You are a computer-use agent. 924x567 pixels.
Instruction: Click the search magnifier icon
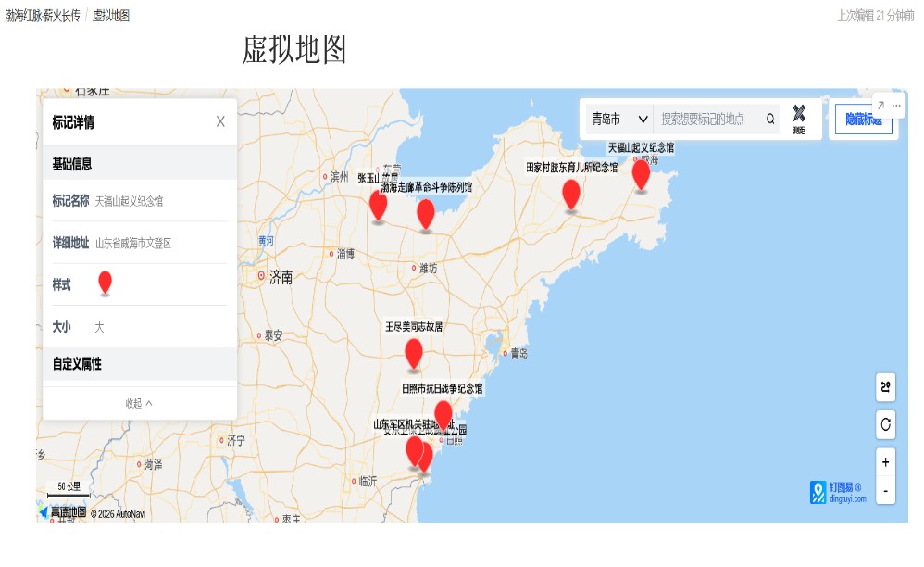coord(770,119)
